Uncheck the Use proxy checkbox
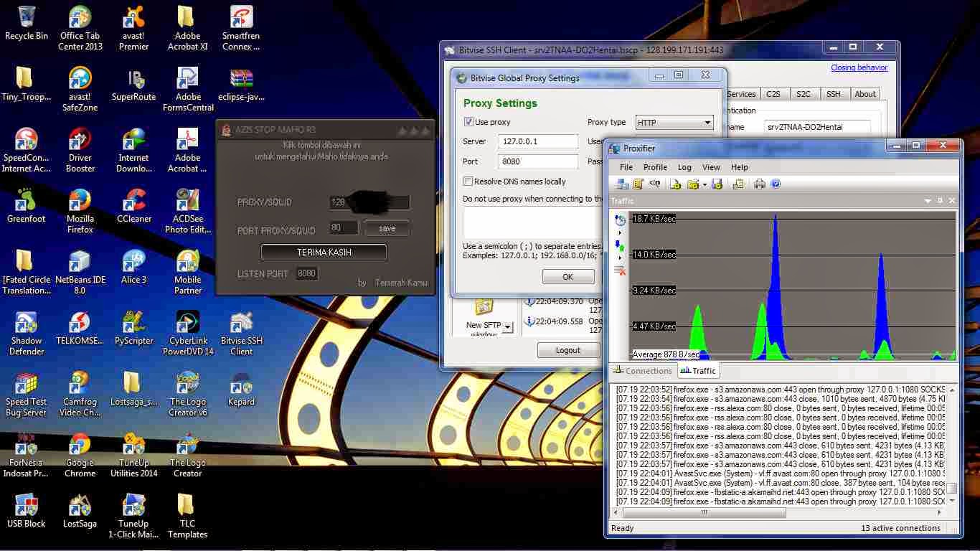Screen dimensions: 980x551 (468, 123)
